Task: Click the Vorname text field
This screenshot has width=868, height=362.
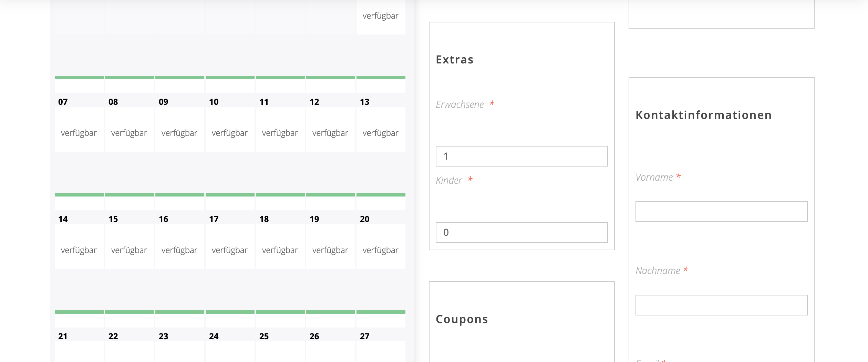Action: coord(721,212)
